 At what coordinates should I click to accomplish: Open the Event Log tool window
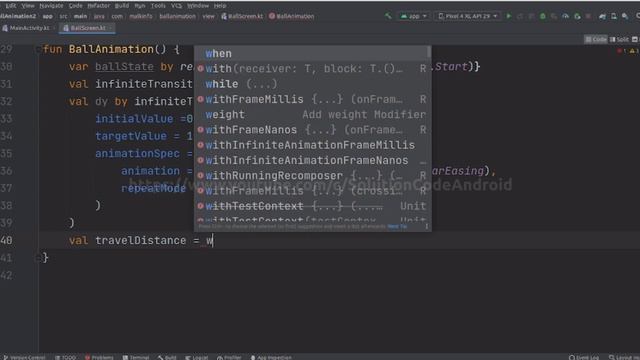click(x=584, y=357)
